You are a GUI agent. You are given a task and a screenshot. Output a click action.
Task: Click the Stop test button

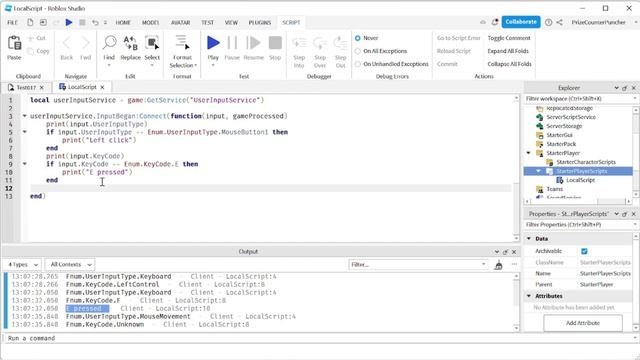pos(275,42)
